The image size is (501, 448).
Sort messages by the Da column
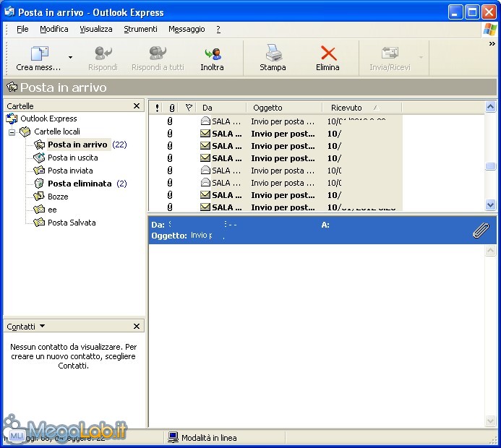tap(221, 108)
